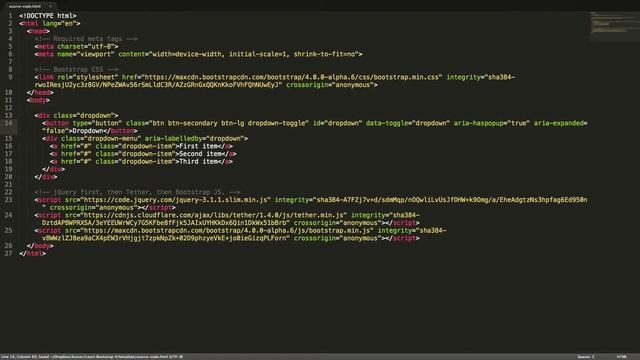Click the closing </html> tag
Screen dimensions: 640x360
coord(32,253)
